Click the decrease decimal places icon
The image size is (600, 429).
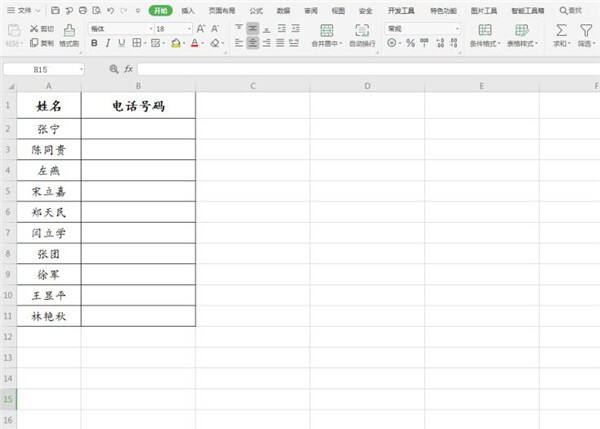454,43
